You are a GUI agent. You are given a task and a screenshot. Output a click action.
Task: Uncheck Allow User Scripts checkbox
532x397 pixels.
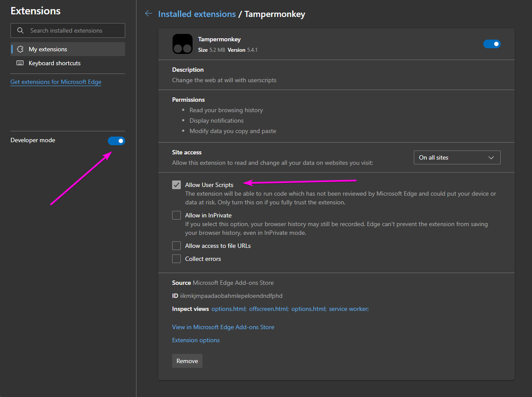(176, 185)
